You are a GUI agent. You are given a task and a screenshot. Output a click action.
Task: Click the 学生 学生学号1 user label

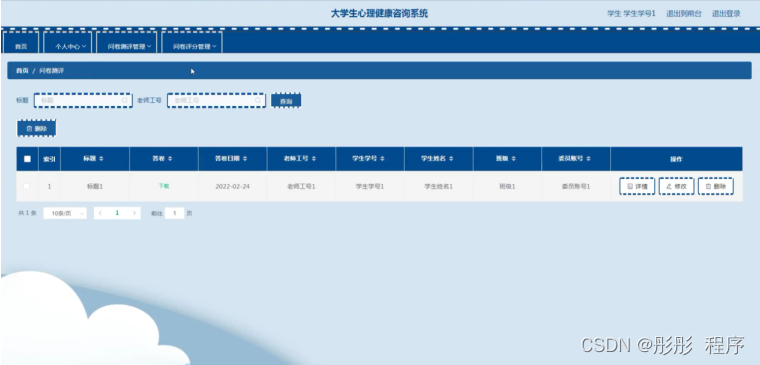coord(631,14)
